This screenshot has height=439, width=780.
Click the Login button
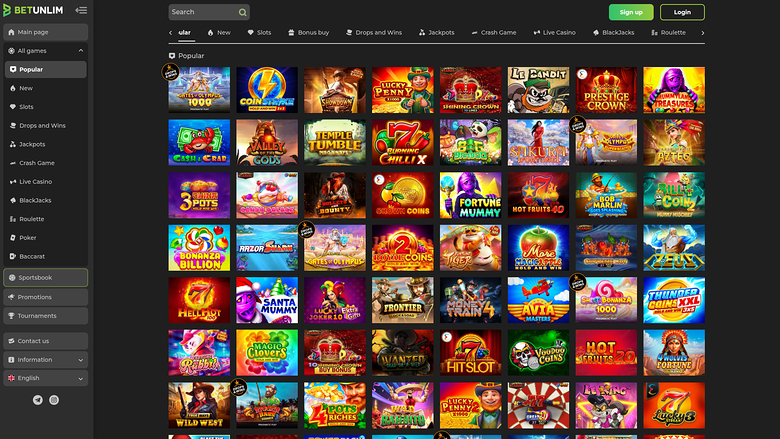point(682,12)
